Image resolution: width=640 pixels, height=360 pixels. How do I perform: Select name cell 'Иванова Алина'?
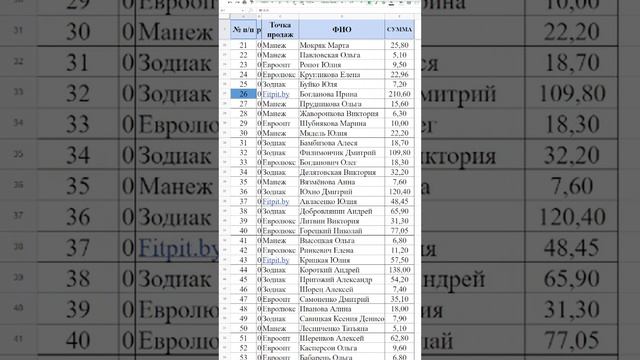click(x=342, y=309)
